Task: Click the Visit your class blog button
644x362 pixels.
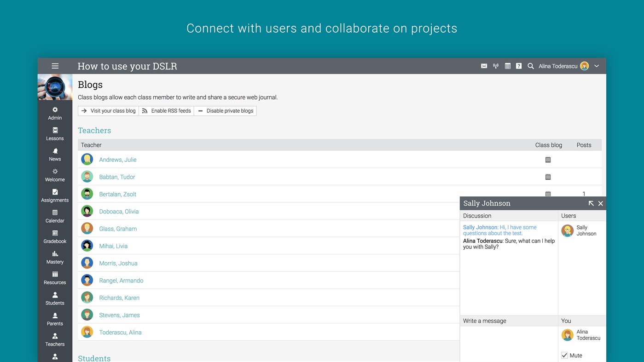Action: [x=109, y=111]
